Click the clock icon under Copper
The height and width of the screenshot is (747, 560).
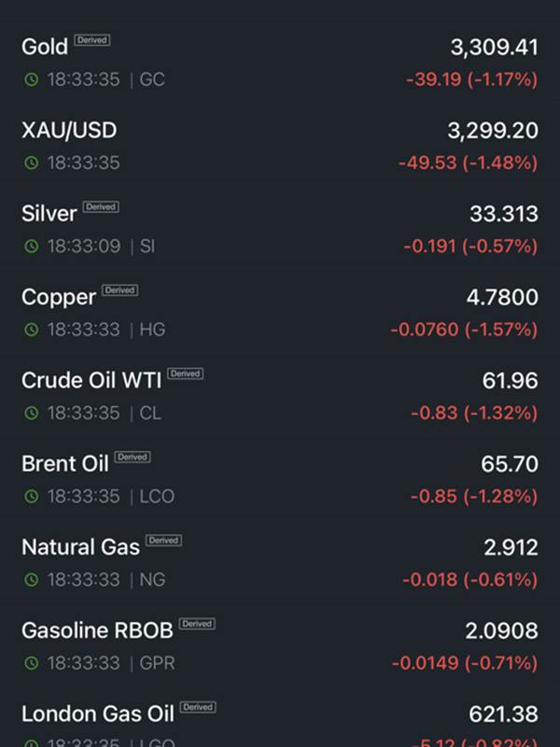pos(32,330)
